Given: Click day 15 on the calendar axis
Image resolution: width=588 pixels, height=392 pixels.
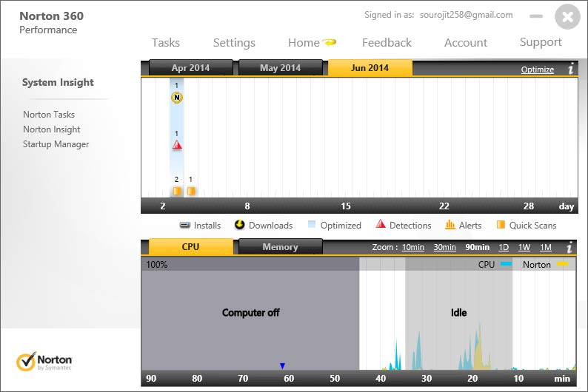Looking at the screenshot, I should 346,206.
